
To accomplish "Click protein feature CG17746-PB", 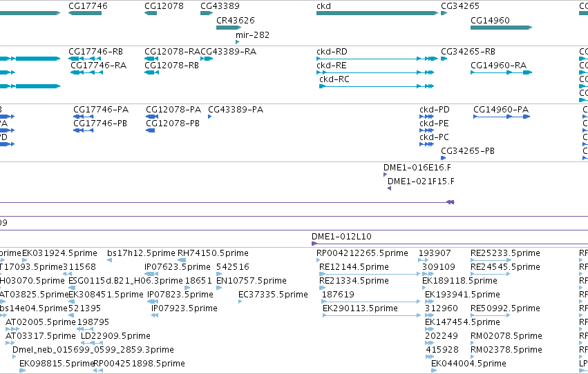I will 83,130.
